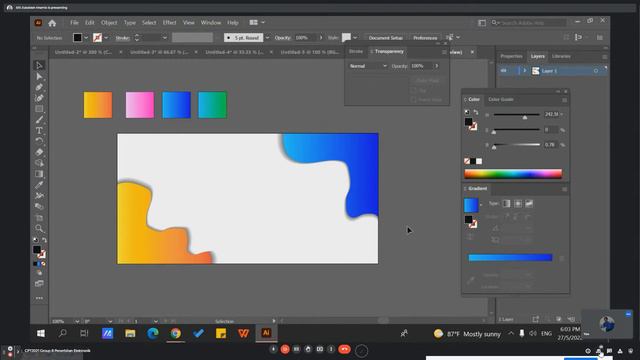Activate the Zoom tool
The height and width of the screenshot is (360, 640).
click(x=39, y=229)
